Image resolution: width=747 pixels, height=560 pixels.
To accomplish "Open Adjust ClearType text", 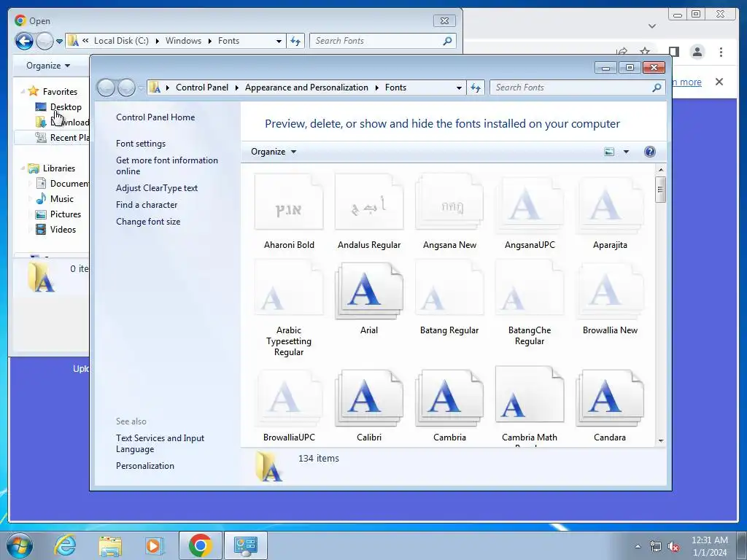I will 157,188.
